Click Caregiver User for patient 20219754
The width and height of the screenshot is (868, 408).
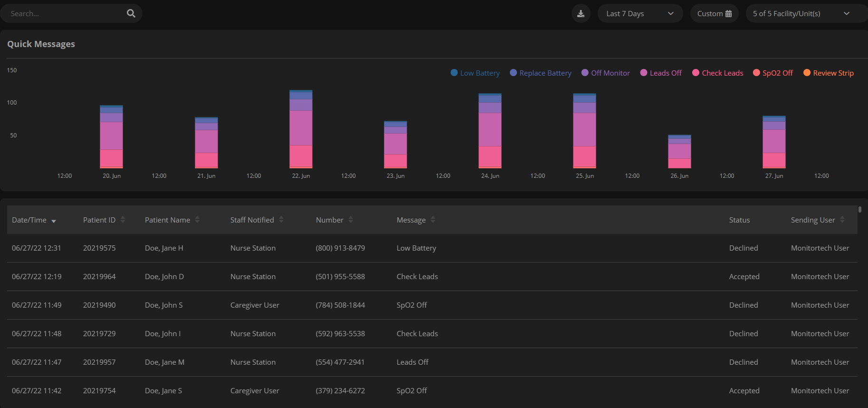[x=255, y=390]
